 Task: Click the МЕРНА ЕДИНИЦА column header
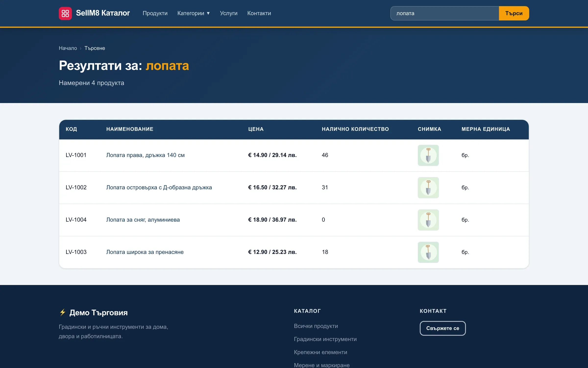tap(486, 129)
